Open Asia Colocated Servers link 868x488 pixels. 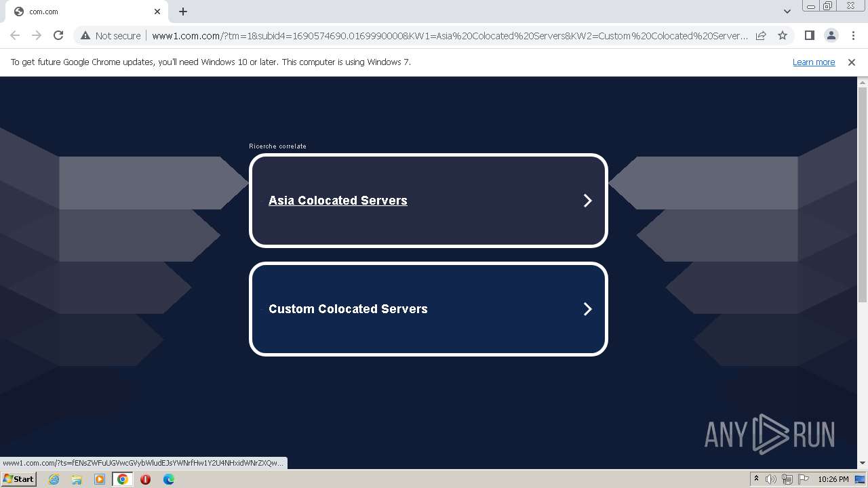[338, 201]
